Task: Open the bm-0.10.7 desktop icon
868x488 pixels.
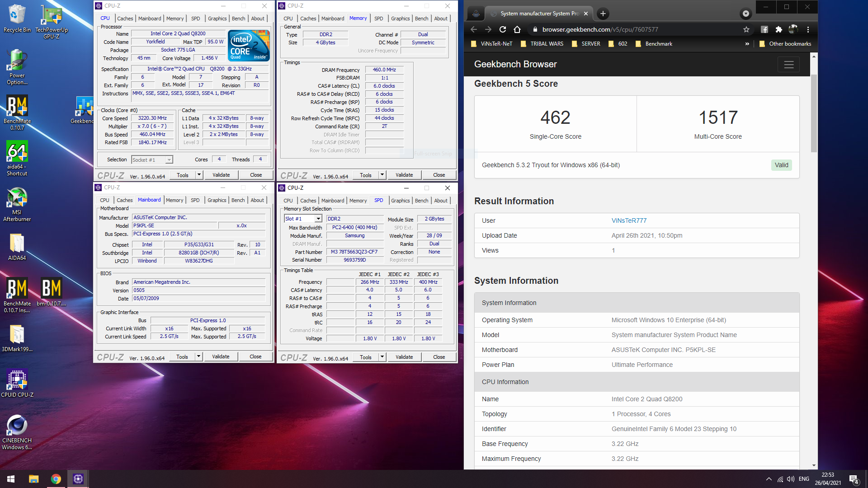Action: (51, 292)
